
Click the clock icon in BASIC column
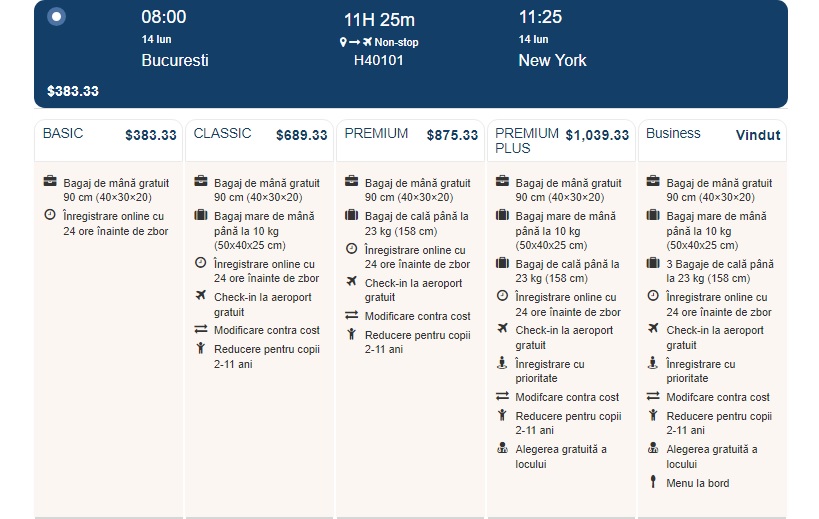[x=50, y=215]
